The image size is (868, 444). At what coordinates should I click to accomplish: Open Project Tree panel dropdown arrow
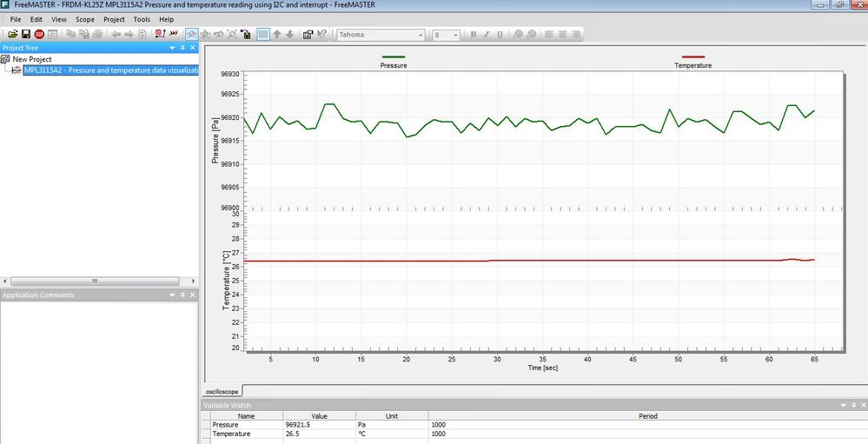click(172, 48)
